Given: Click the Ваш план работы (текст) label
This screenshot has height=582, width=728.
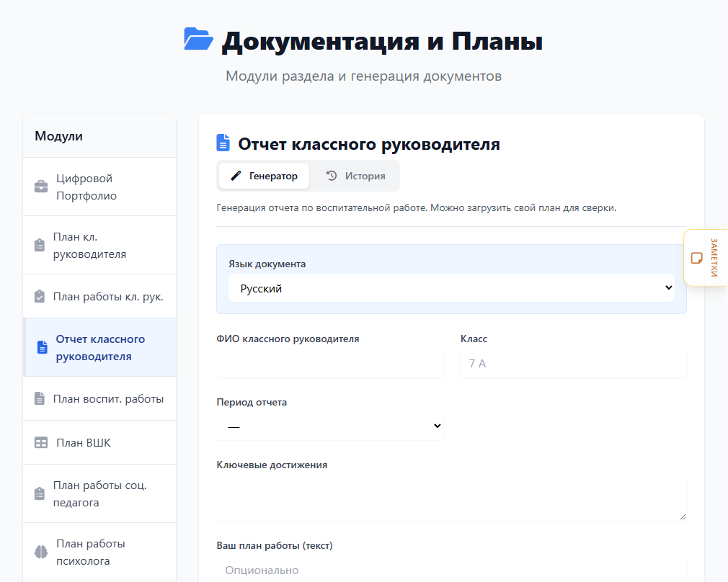Looking at the screenshot, I should click(275, 545).
